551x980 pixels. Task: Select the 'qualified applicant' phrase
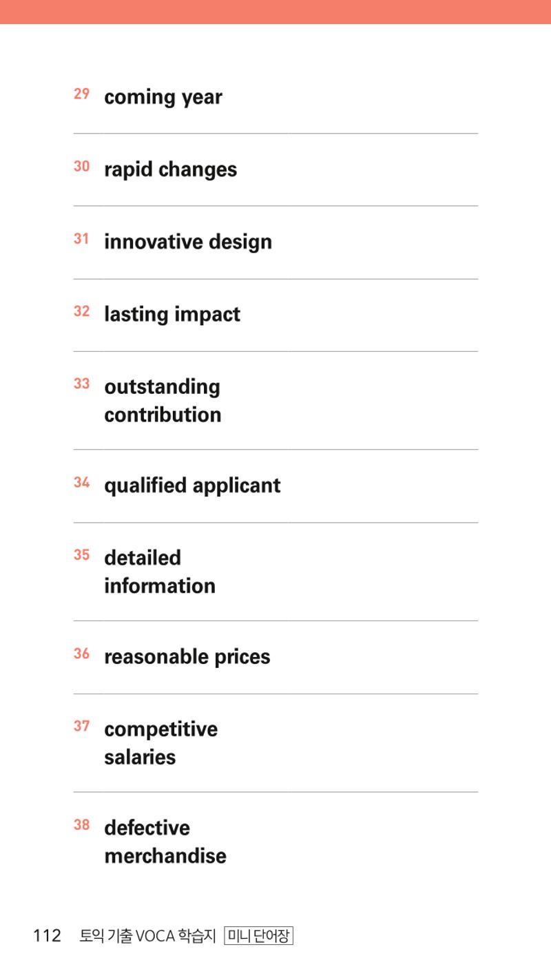tap(192, 486)
